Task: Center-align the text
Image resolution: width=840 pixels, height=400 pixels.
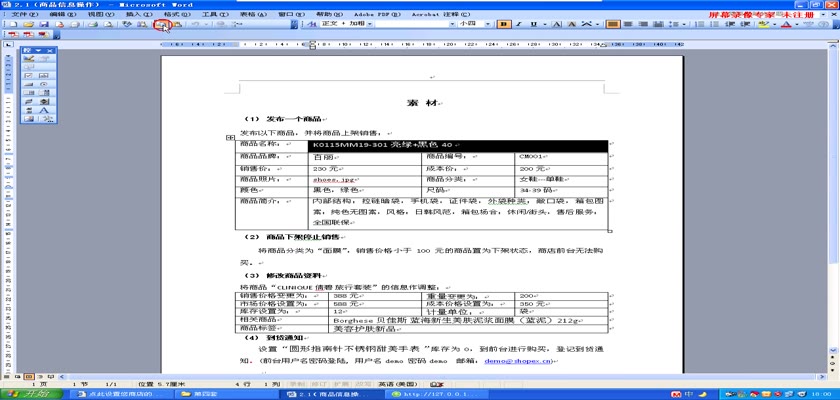Action: pyautogui.click(x=629, y=24)
